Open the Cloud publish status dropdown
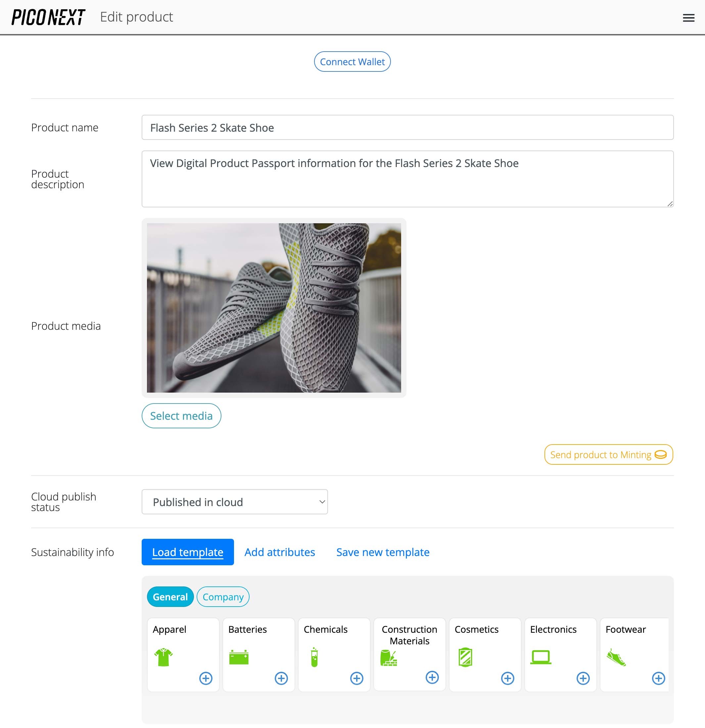The height and width of the screenshot is (728, 705). [x=235, y=502]
